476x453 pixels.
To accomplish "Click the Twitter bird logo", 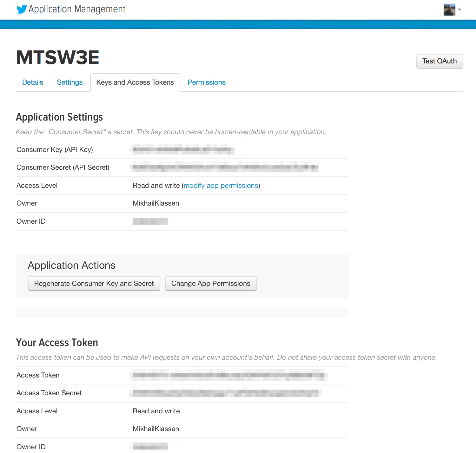I will click(22, 9).
